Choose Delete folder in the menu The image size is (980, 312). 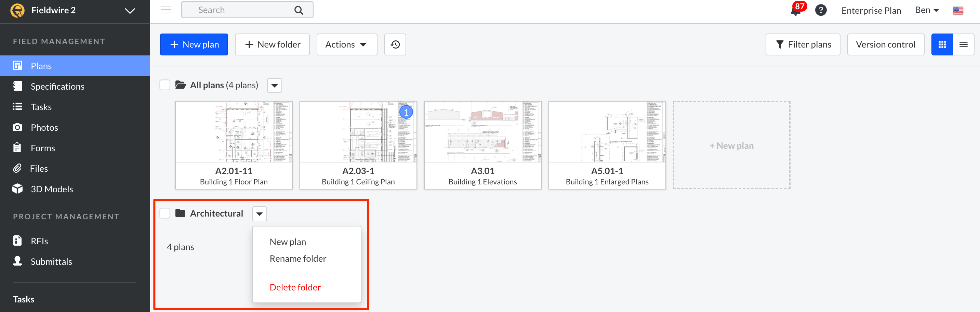295,287
